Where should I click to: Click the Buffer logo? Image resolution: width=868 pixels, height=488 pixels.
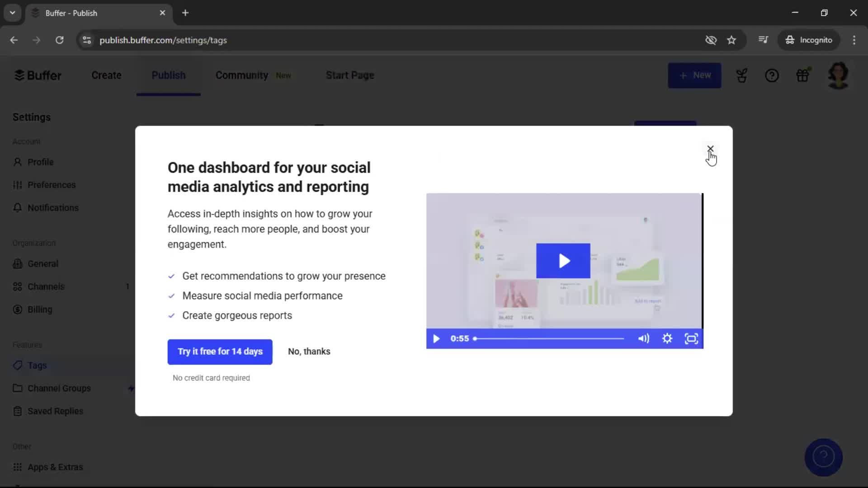(38, 75)
